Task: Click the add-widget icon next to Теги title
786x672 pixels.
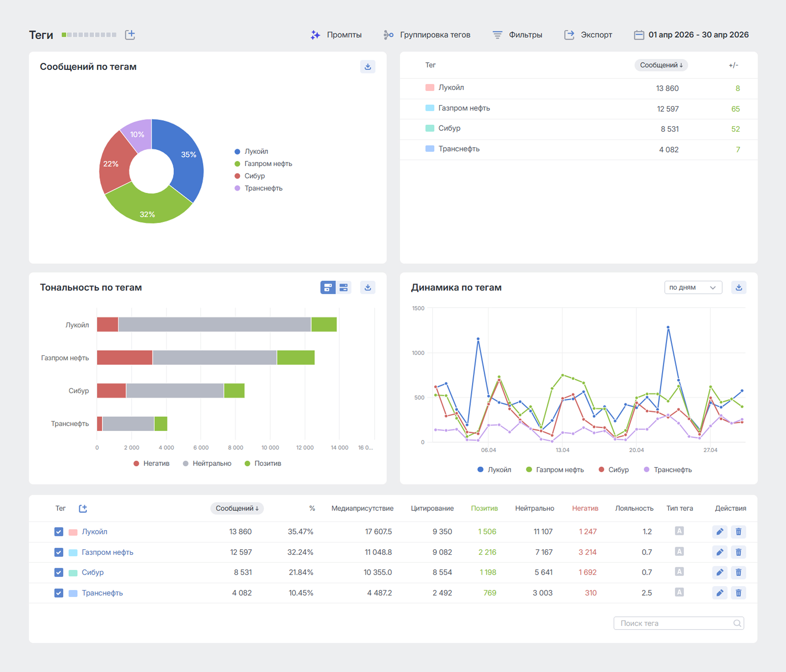Action: click(130, 35)
